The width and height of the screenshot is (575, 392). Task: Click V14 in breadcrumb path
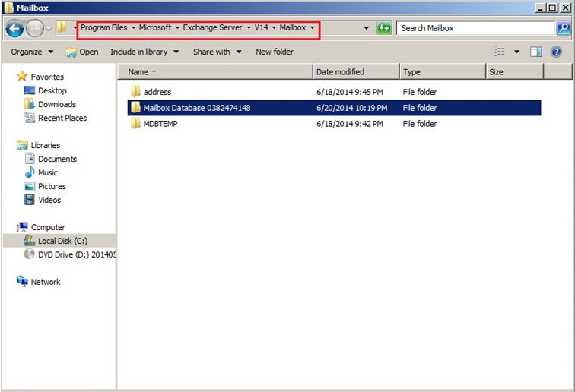[261, 27]
